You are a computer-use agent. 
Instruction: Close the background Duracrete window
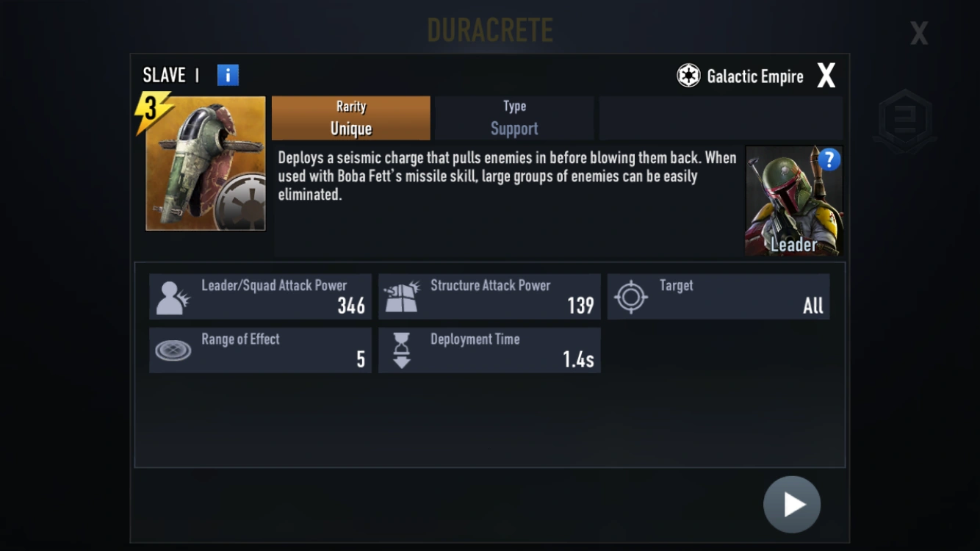(x=919, y=33)
